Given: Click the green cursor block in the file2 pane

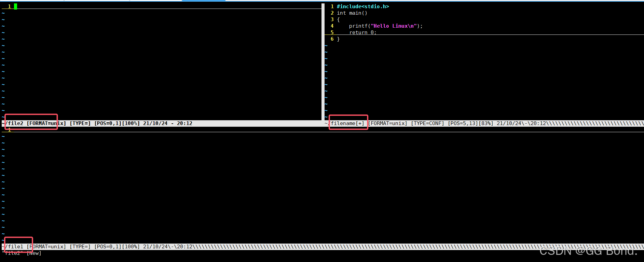Looking at the screenshot, I should pyautogui.click(x=15, y=6).
